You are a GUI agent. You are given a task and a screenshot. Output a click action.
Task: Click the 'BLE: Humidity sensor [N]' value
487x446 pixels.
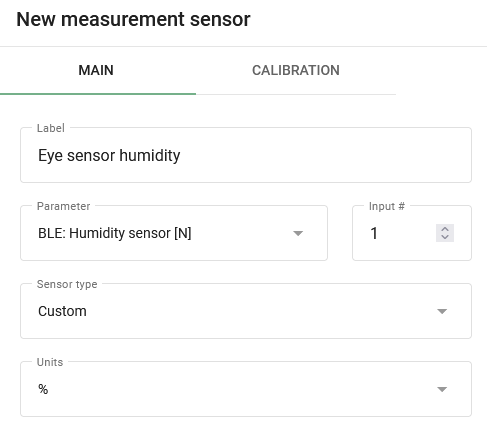115,233
